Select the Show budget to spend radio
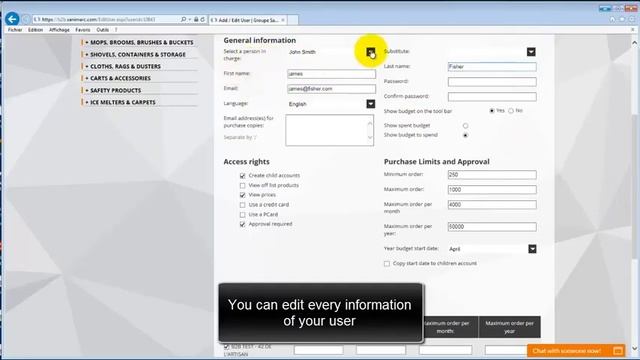 tap(465, 135)
